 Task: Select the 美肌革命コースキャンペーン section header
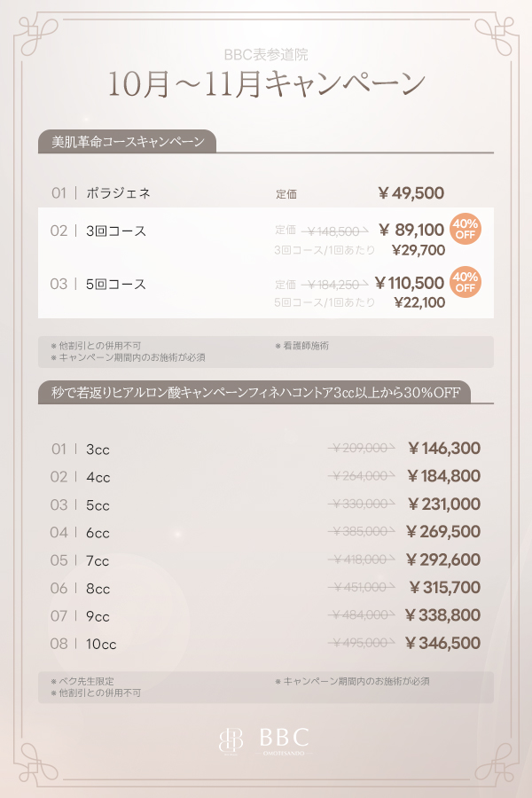coord(128,142)
